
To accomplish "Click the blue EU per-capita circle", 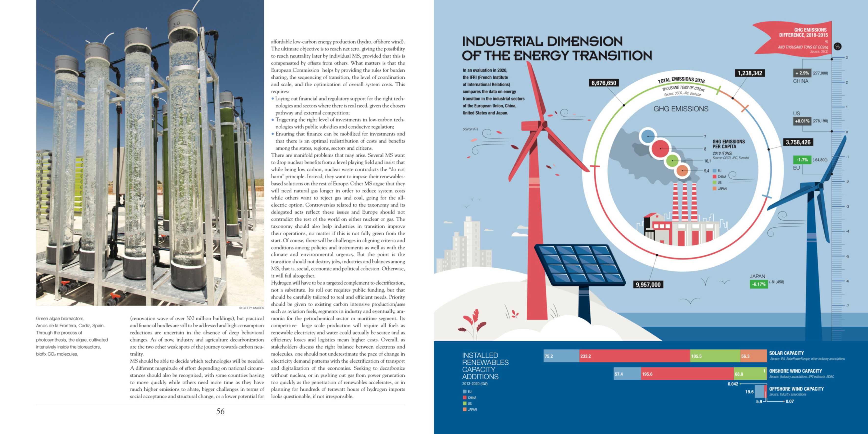I will coord(648,137).
